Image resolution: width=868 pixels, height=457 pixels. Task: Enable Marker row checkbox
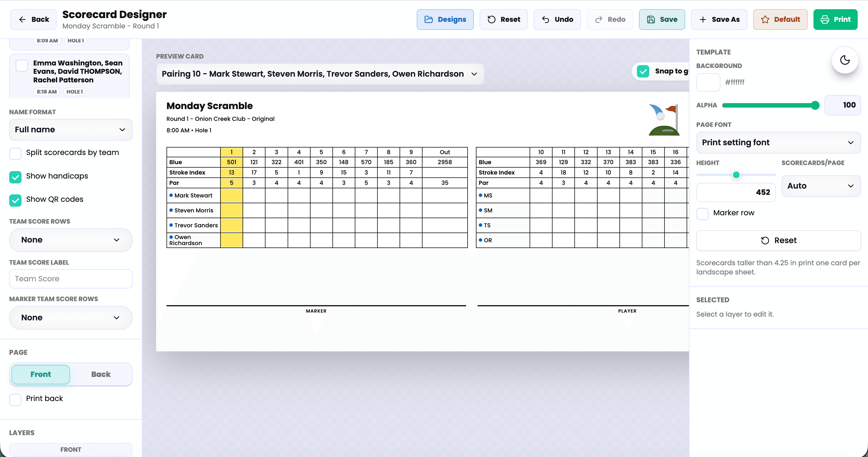(x=702, y=214)
